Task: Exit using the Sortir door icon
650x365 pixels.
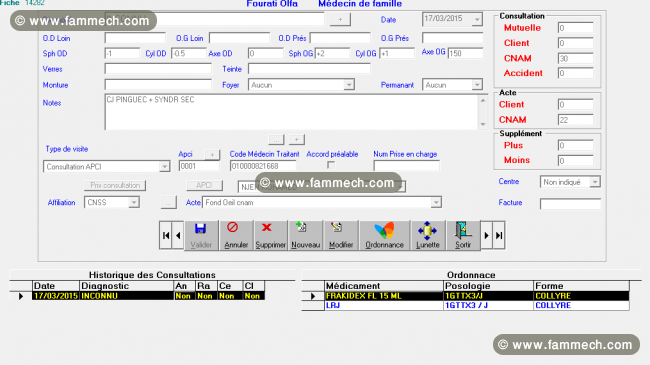Action: pyautogui.click(x=463, y=235)
